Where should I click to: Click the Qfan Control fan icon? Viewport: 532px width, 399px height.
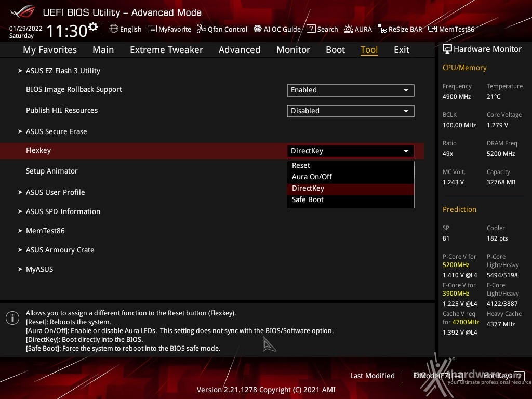(x=201, y=29)
